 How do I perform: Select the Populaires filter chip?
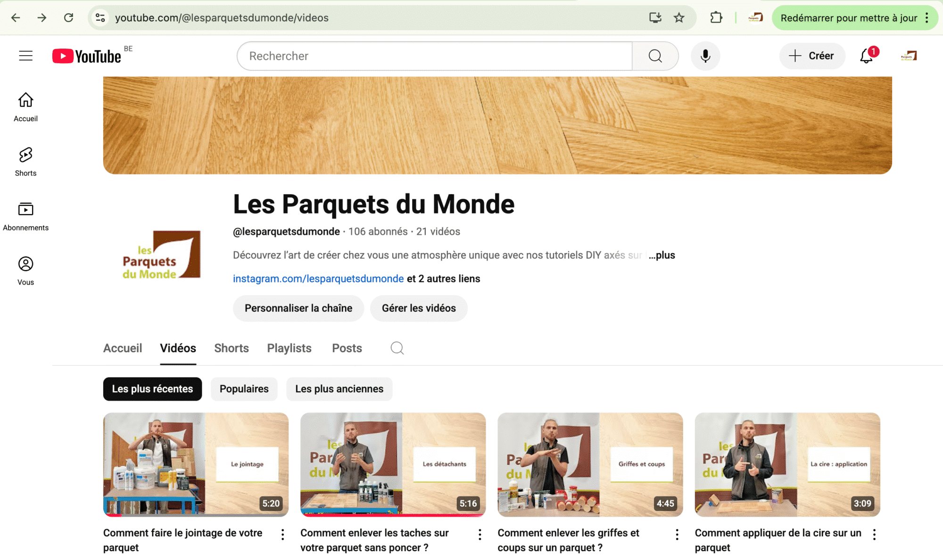[244, 389]
